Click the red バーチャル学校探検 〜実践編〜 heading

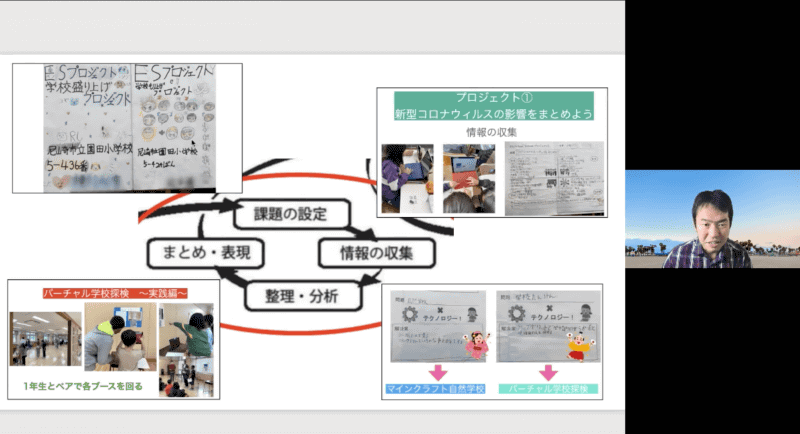click(115, 293)
